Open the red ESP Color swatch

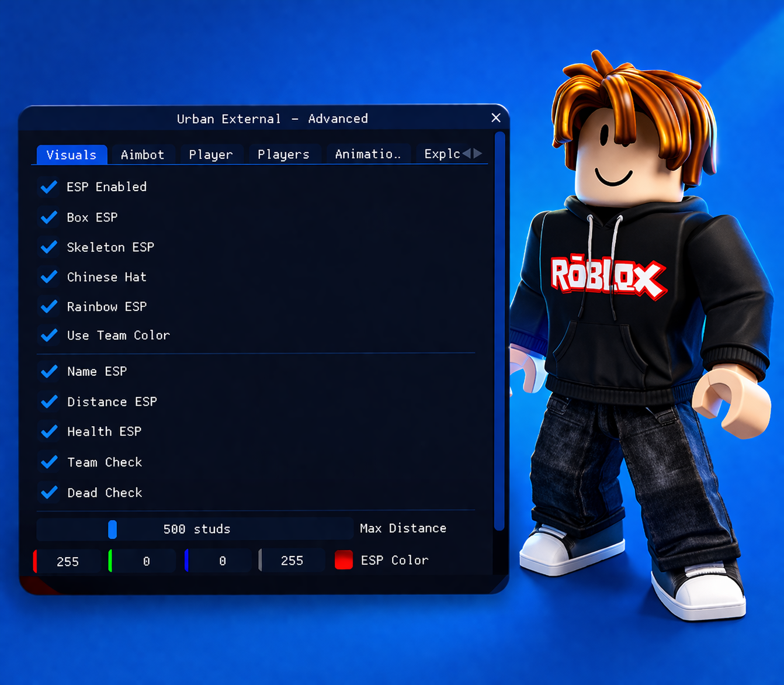pyautogui.click(x=344, y=560)
